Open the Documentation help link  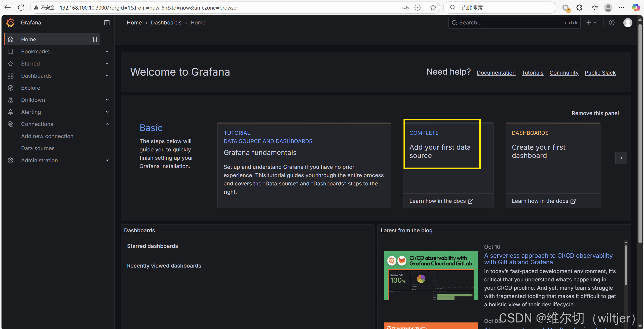pyautogui.click(x=496, y=73)
